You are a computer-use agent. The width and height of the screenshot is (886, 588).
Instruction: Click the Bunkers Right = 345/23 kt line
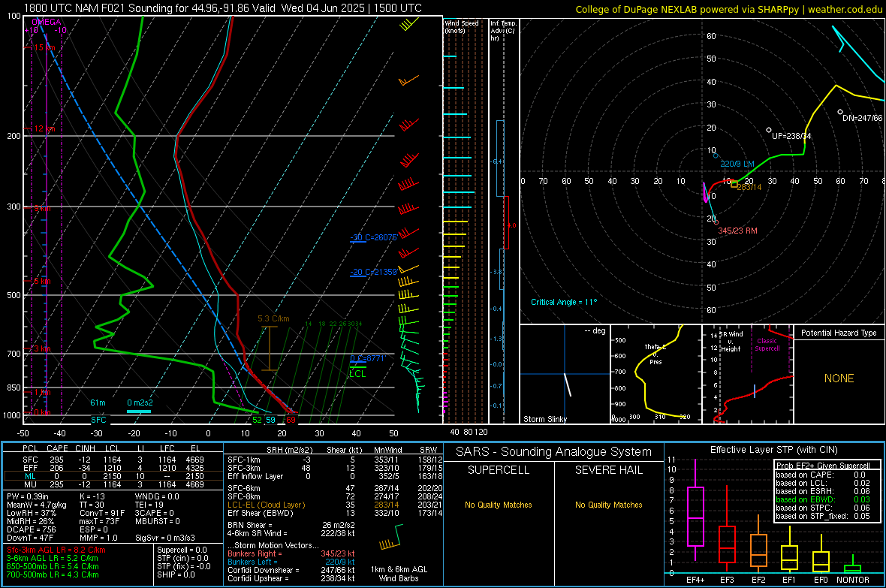[291, 553]
